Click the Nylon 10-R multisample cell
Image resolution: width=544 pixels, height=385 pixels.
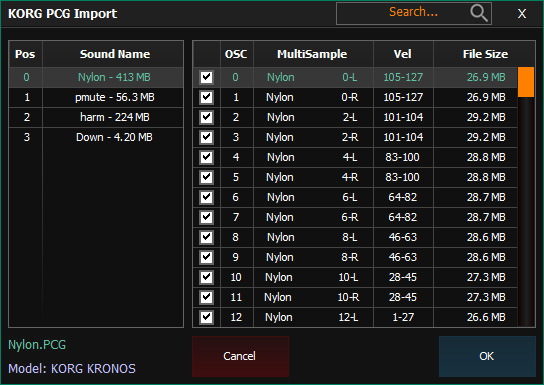click(313, 297)
